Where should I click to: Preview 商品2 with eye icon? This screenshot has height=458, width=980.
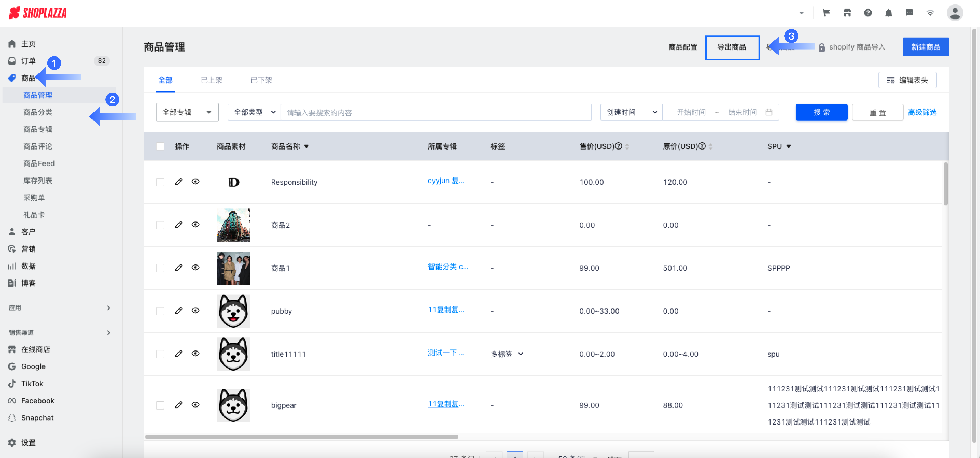(x=196, y=225)
